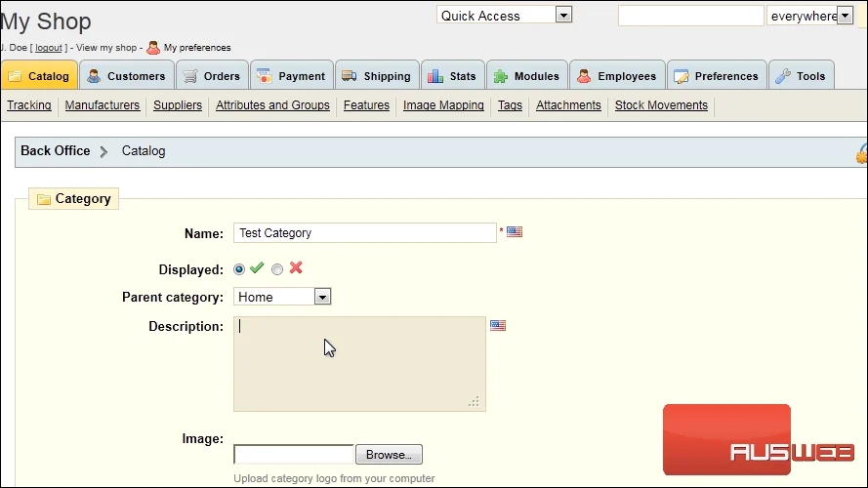The image size is (868, 488).
Task: Click the Catalog tab folder icon
Action: (x=16, y=76)
